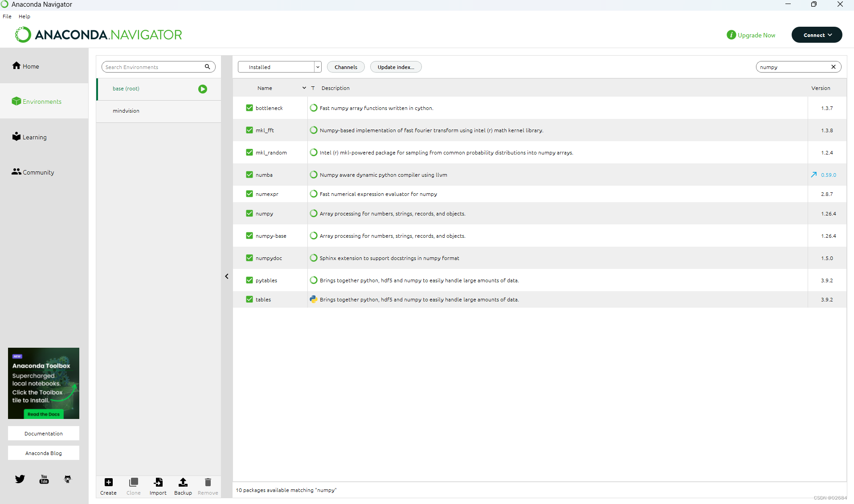Viewport: 854px width, 504px height.
Task: Toggle the numpy package checkbox
Action: click(x=249, y=213)
